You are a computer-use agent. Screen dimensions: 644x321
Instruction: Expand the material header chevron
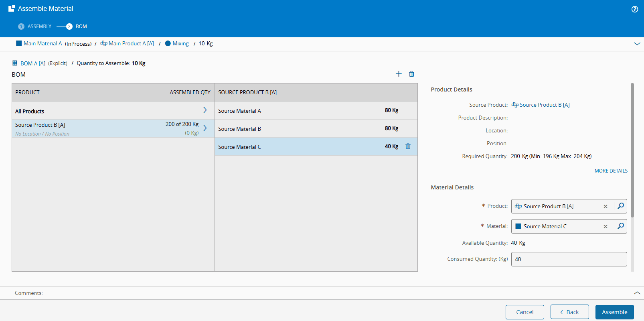637,44
